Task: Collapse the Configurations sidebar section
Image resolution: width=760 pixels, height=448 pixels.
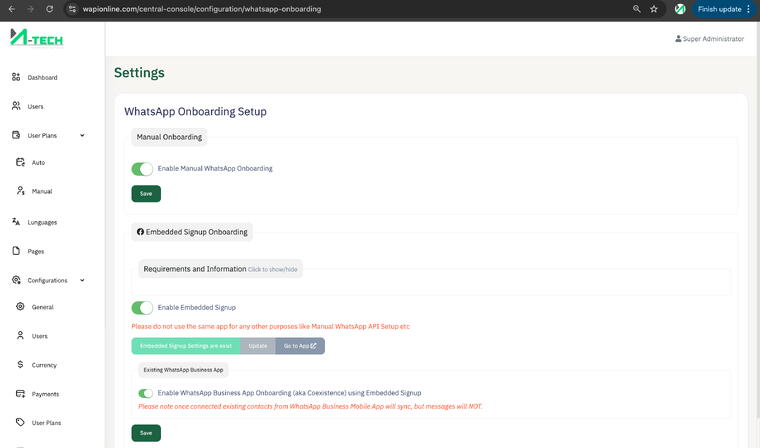Action: (82, 281)
